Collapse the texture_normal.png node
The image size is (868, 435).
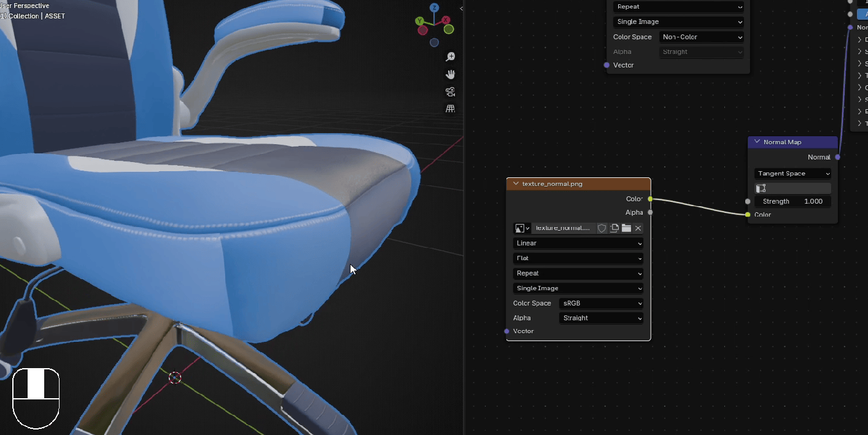516,183
